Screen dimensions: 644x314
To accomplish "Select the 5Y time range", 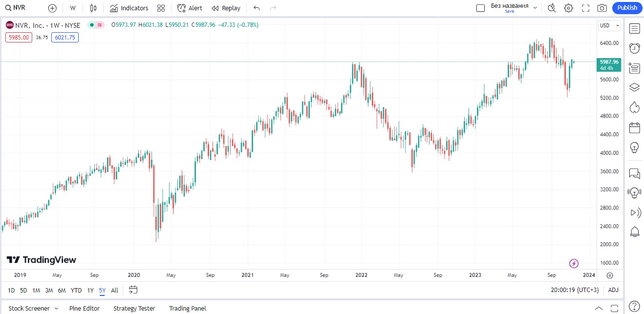I will click(x=102, y=290).
